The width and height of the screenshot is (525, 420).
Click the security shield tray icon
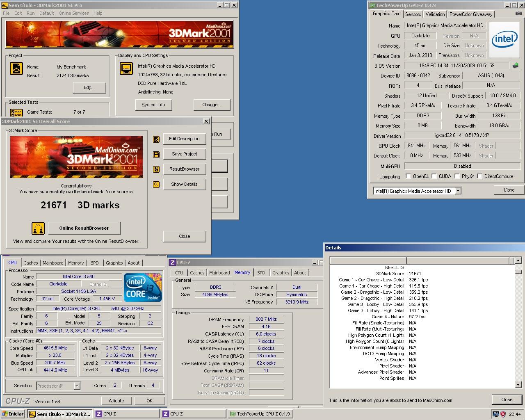503,414
